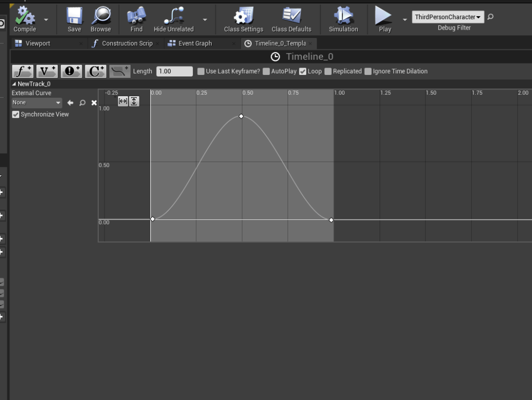Switch to the Viewport tab
Screen dimensions: 532x400
coord(37,44)
